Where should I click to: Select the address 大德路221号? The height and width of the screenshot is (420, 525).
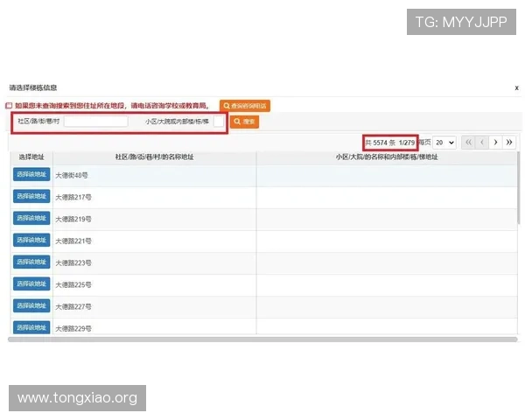pos(31,240)
